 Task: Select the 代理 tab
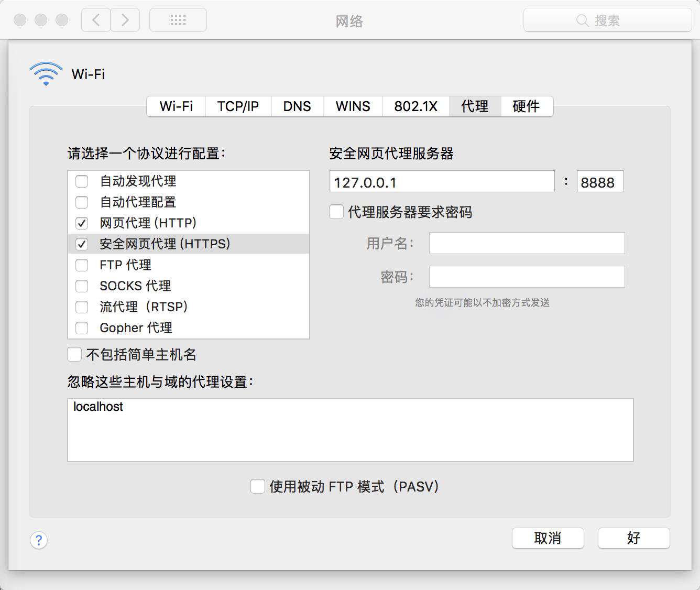tap(475, 106)
